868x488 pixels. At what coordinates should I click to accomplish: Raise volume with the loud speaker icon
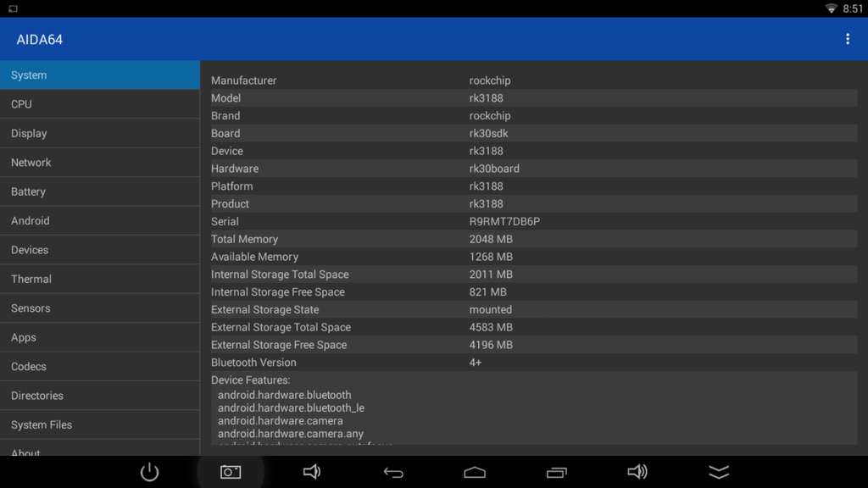[x=637, y=472]
